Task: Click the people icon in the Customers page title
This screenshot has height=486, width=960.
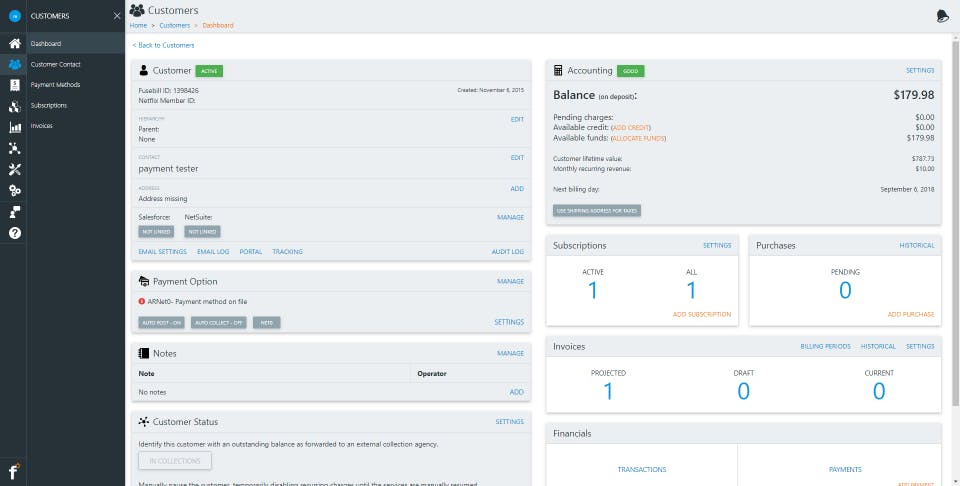Action: pos(137,10)
